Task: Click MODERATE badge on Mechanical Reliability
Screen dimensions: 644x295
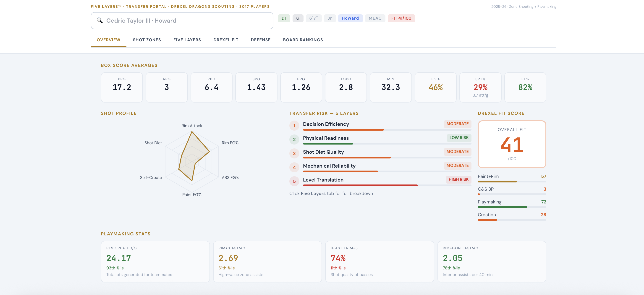Action: 457,166
